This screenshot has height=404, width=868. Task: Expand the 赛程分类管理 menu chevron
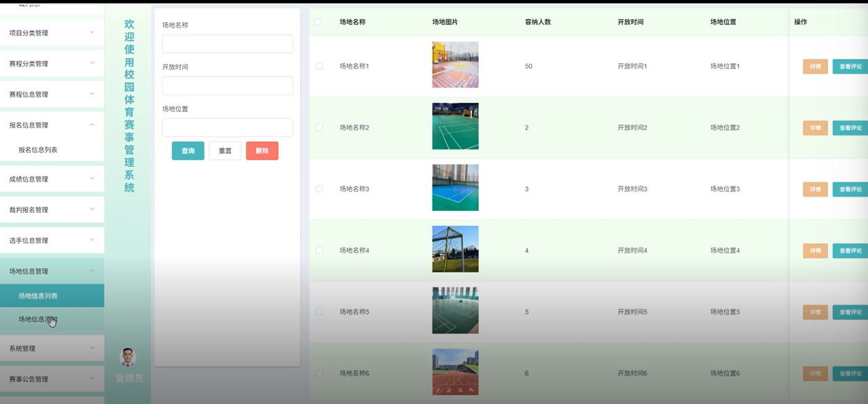[93, 63]
